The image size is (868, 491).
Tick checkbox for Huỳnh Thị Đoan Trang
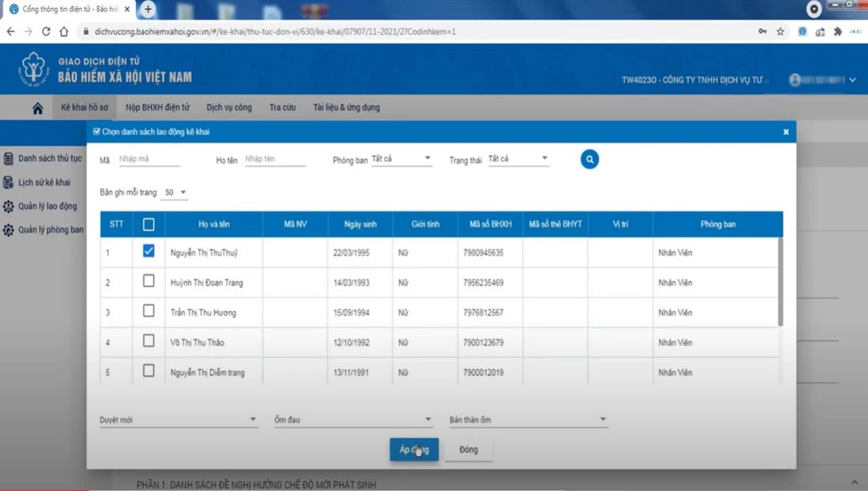(x=149, y=282)
